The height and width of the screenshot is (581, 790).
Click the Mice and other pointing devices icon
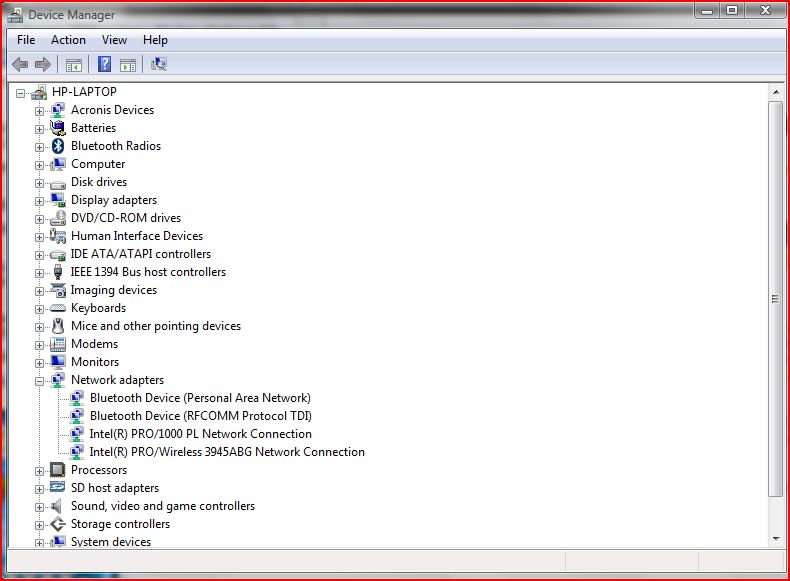pos(58,326)
